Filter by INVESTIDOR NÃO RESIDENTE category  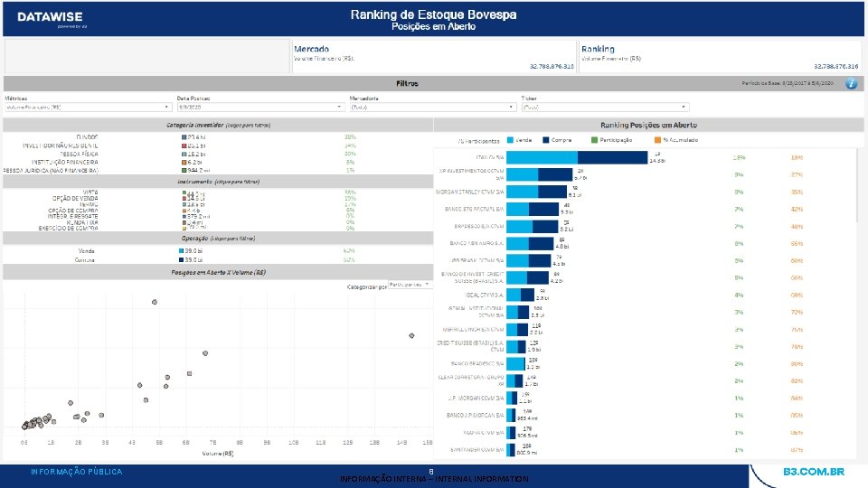pyautogui.click(x=61, y=145)
